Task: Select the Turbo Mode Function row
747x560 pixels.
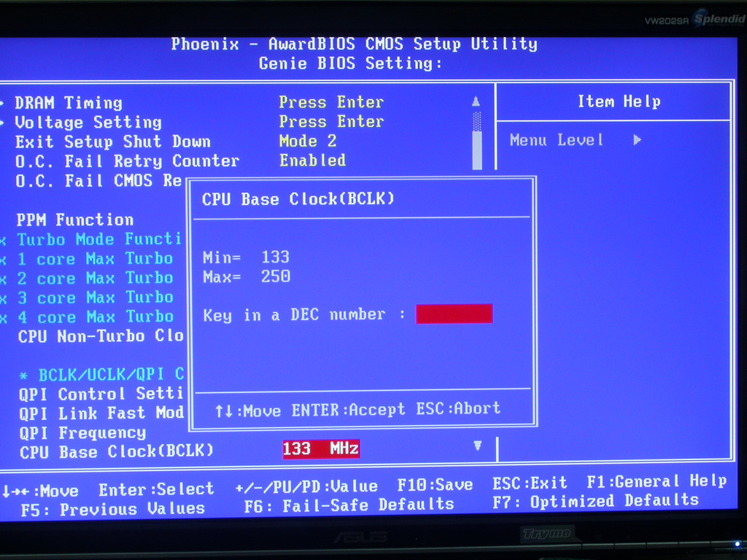Action: (x=99, y=239)
